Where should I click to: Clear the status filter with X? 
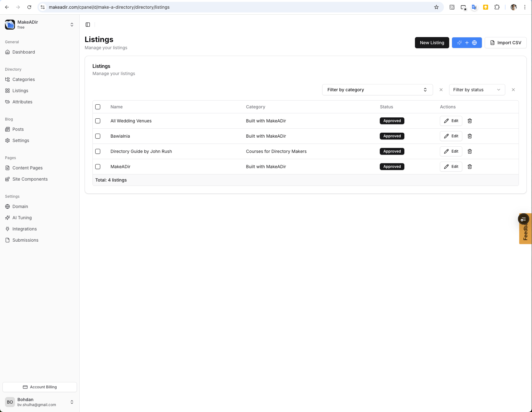click(513, 90)
